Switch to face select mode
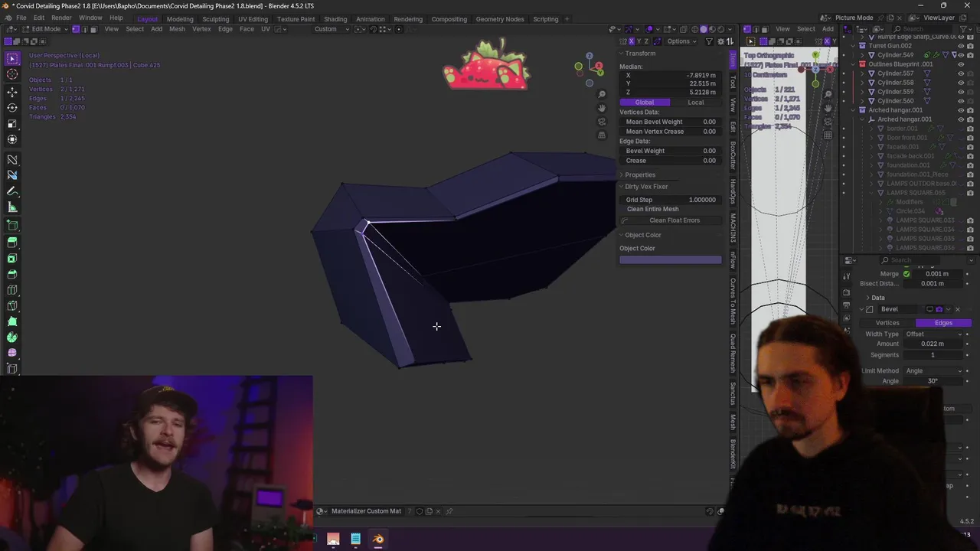This screenshot has height=551, width=980. click(x=93, y=29)
